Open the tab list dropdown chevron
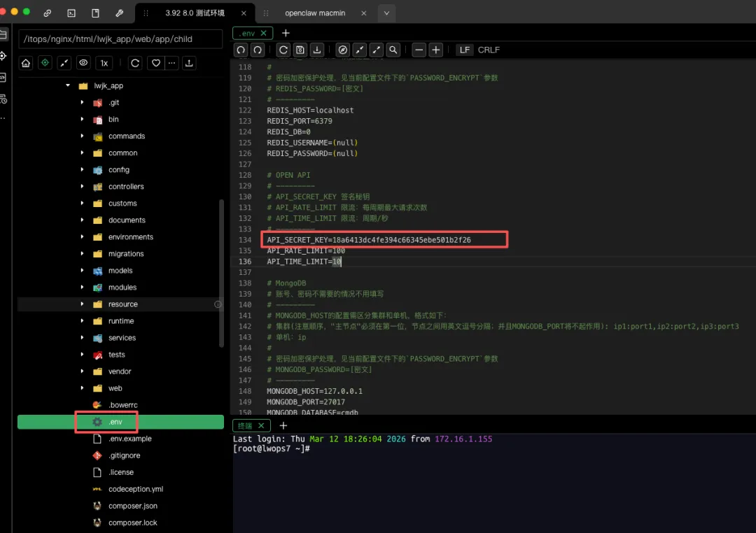The image size is (756, 533). click(386, 13)
